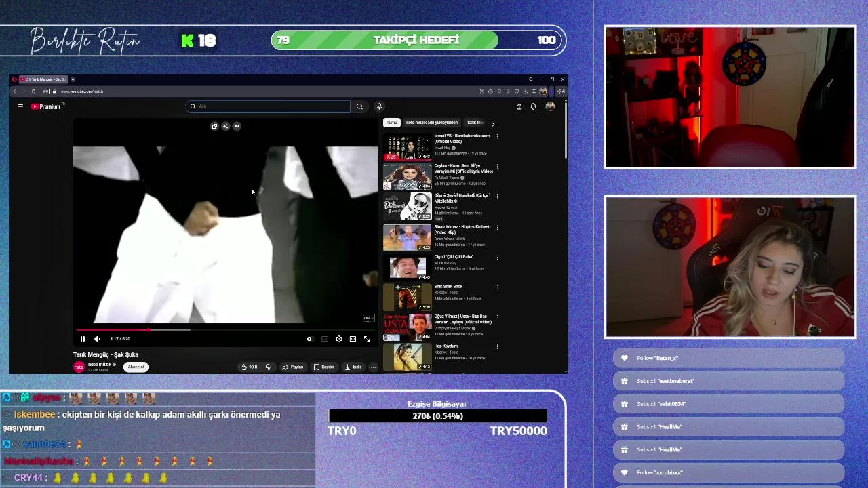Open the netd müzik channel avatar
The width and height of the screenshot is (868, 488).
(79, 367)
